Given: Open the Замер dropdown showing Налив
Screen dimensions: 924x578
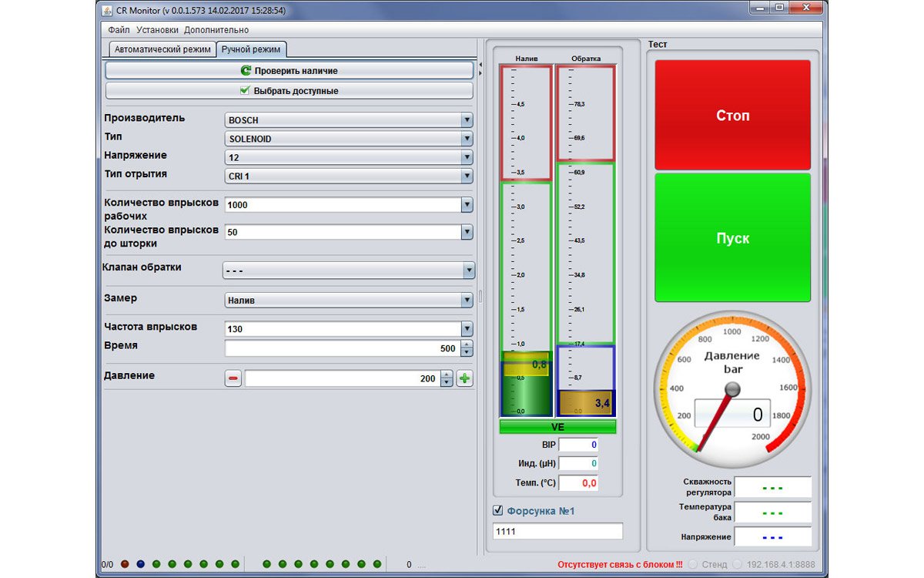Looking at the screenshot, I should [349, 301].
